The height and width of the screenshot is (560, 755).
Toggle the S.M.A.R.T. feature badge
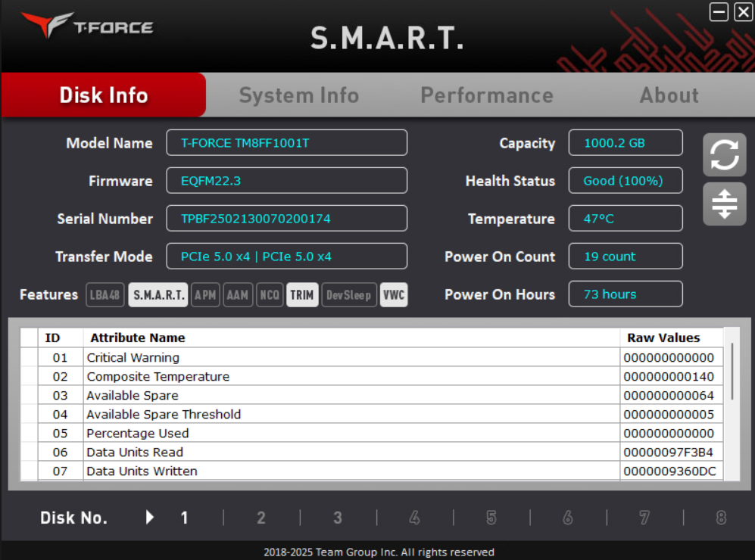point(158,295)
